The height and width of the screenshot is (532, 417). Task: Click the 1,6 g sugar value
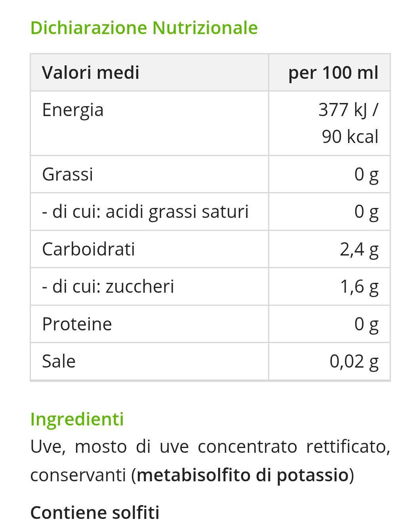(359, 286)
